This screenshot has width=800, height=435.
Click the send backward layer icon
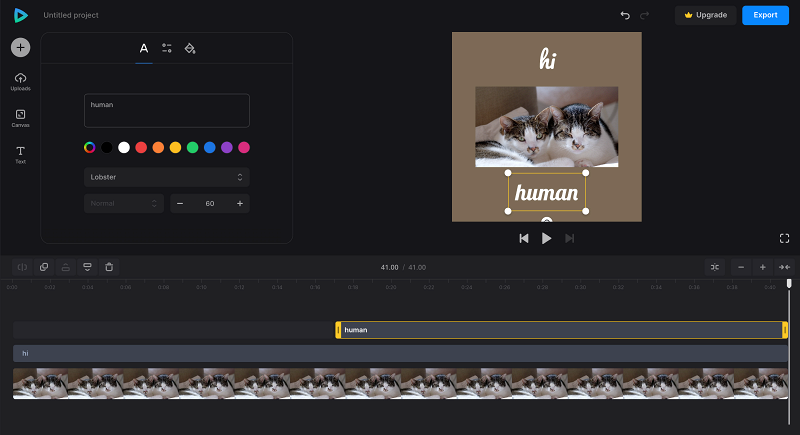(x=87, y=267)
